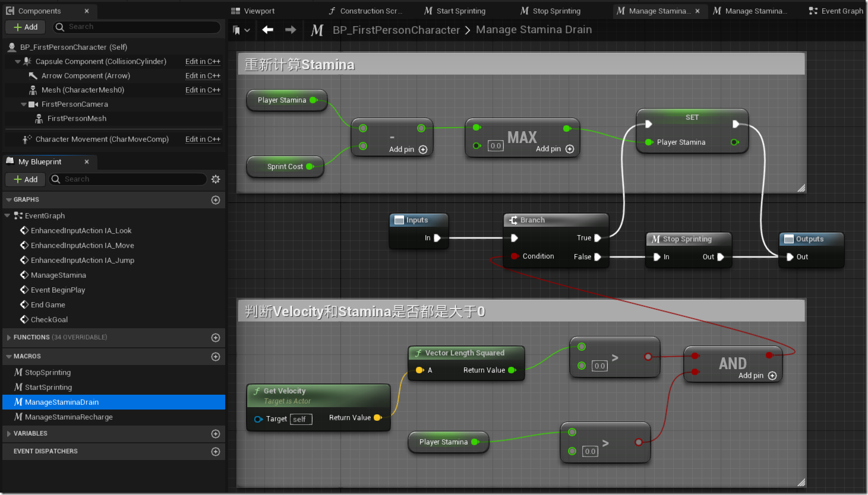
Task: Click the SET node output exec pin
Action: (x=736, y=124)
